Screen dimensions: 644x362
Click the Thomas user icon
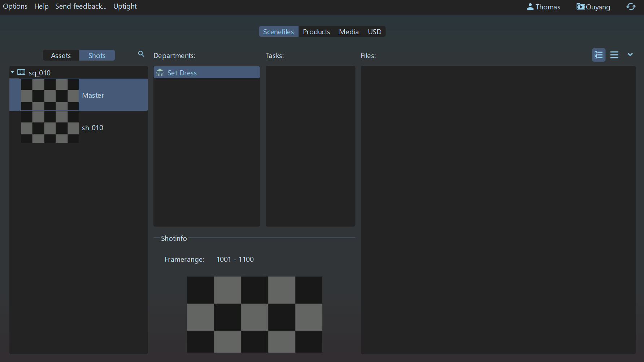pyautogui.click(x=530, y=7)
